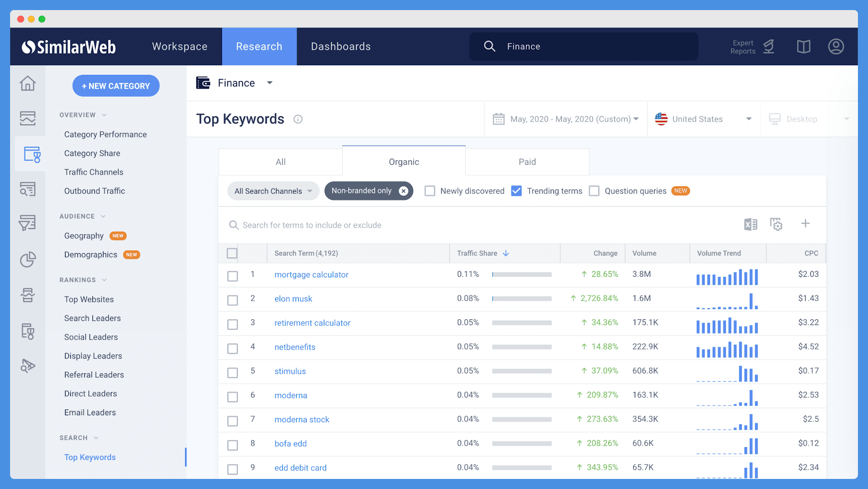868x489 pixels.
Task: Click the SimilarWeb logo
Action: pos(69,47)
